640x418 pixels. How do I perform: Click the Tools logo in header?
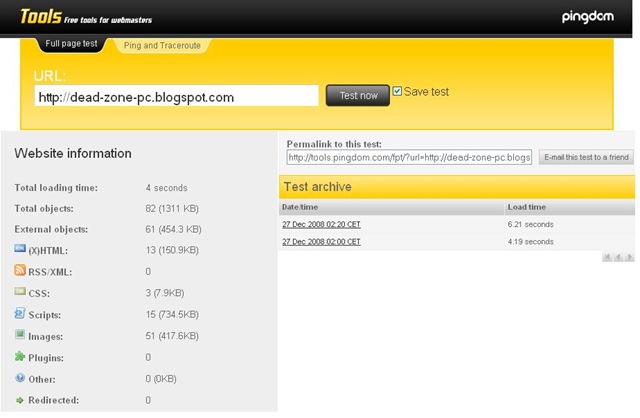click(x=41, y=17)
